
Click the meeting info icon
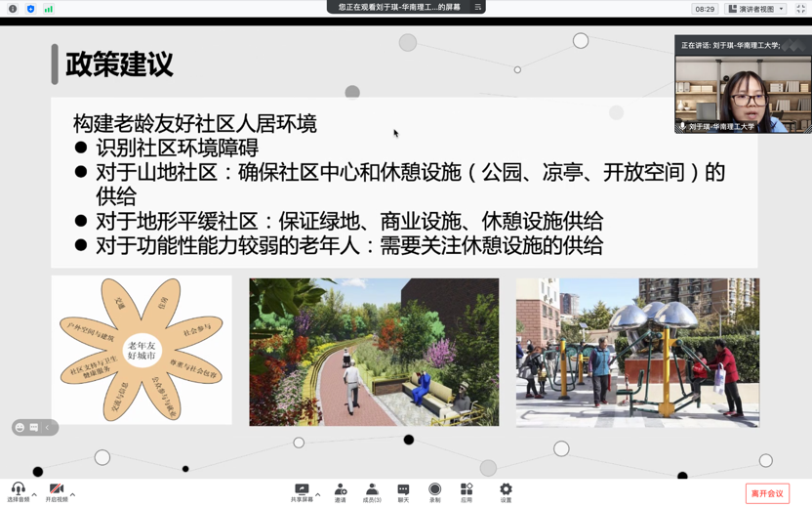click(13, 9)
